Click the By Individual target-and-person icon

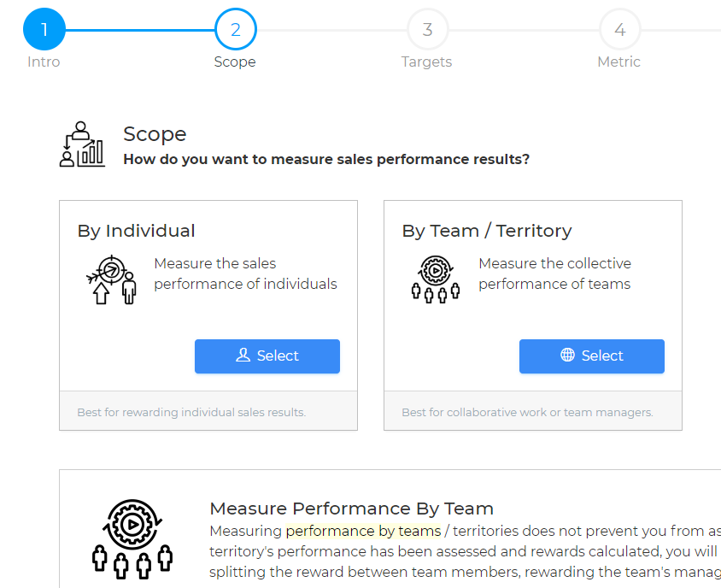coord(111,279)
